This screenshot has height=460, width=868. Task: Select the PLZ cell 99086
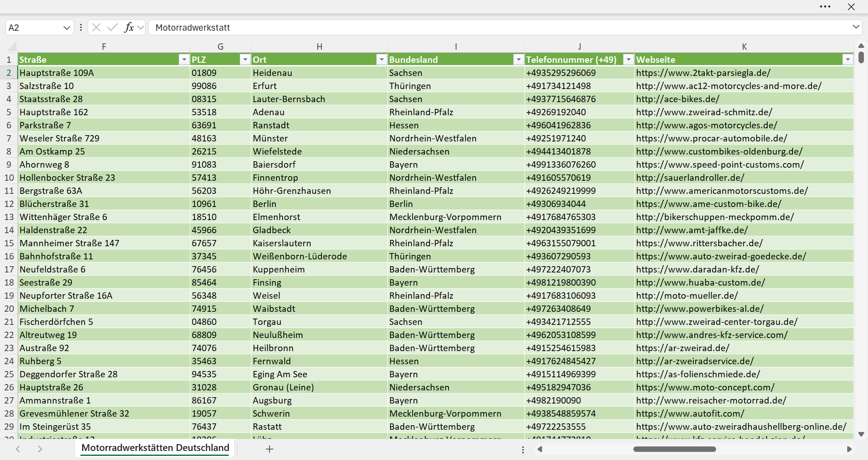coord(221,86)
